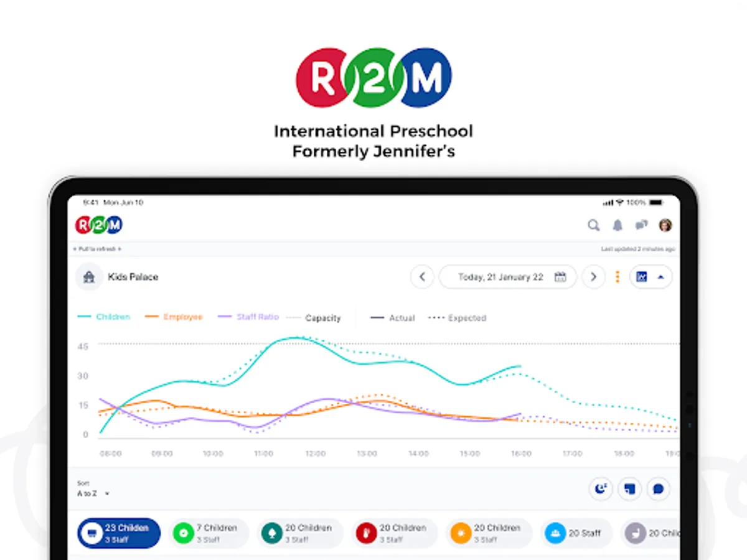The width and height of the screenshot is (747, 560).
Task: Select the 23 Children 3 Staff room tab
Action: (x=119, y=533)
